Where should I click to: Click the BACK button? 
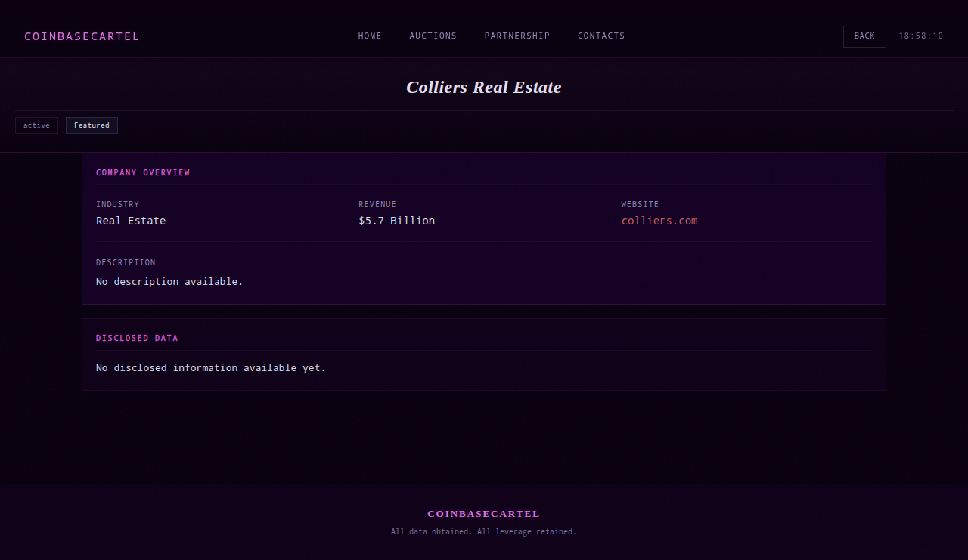point(864,36)
